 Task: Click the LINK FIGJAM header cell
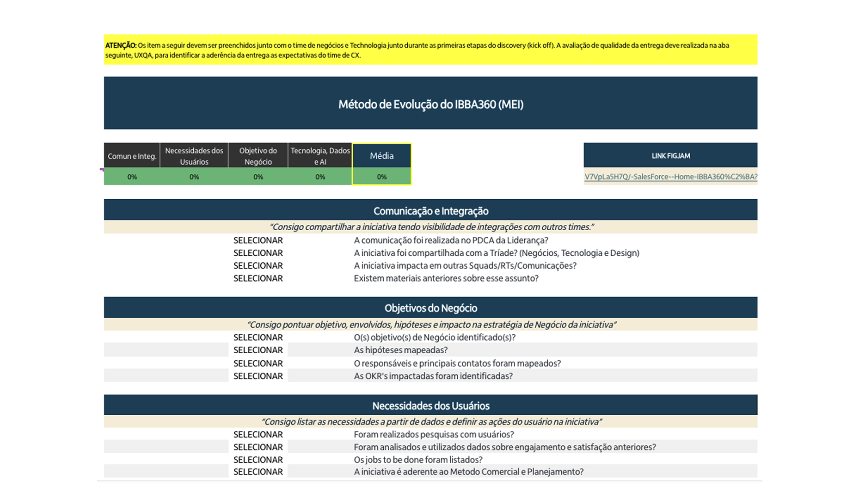[x=670, y=155]
